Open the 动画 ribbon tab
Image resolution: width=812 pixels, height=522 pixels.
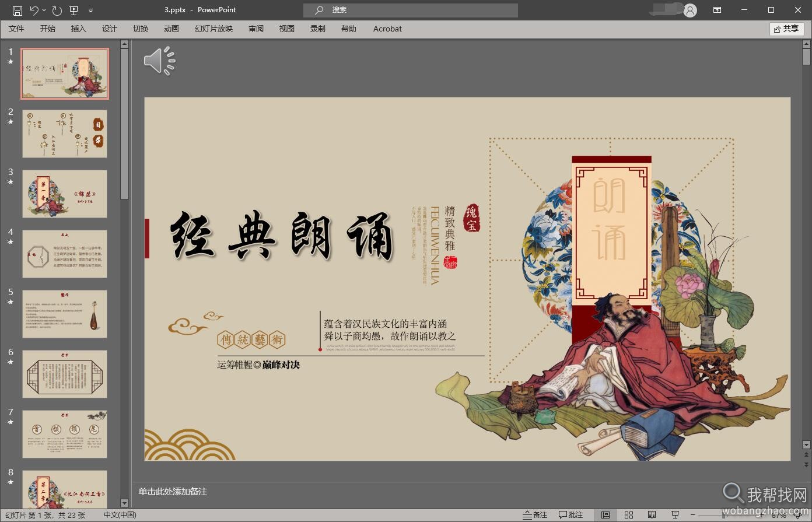171,29
